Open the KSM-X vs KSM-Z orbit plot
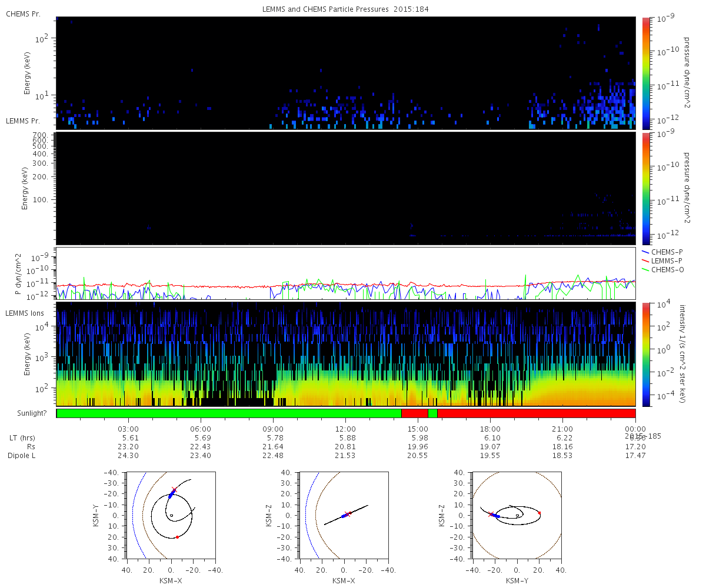 (x=344, y=515)
